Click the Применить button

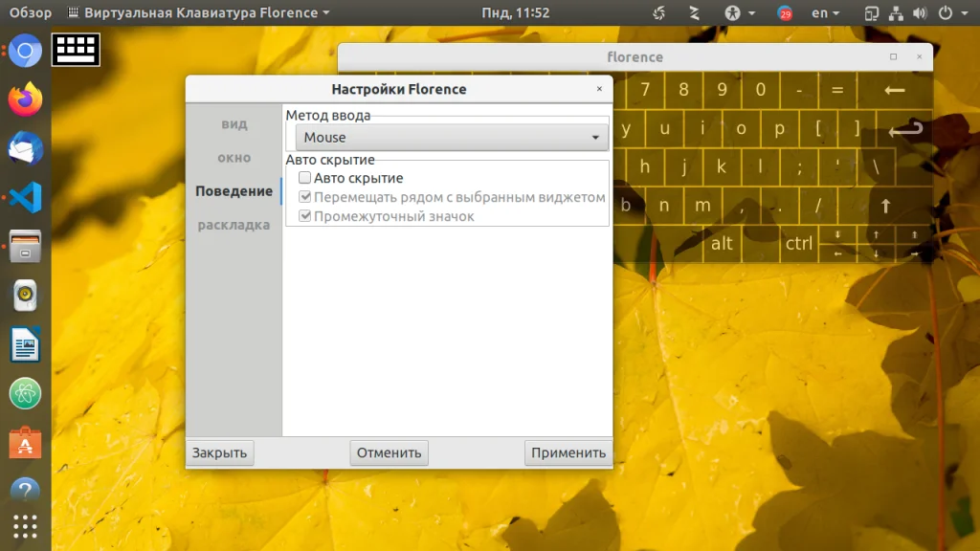(568, 452)
